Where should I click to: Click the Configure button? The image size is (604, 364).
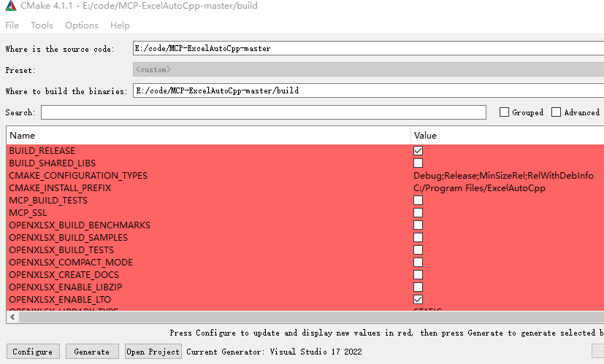click(x=33, y=352)
